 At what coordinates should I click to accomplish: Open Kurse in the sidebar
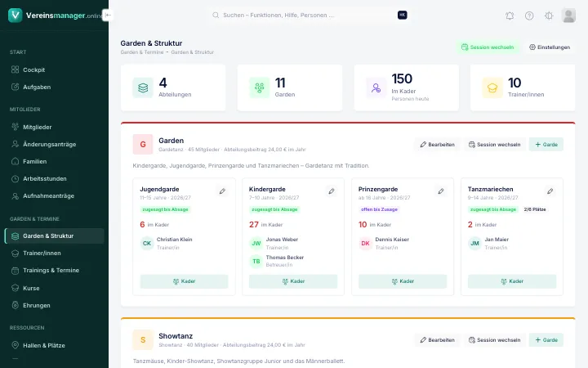pos(55,288)
